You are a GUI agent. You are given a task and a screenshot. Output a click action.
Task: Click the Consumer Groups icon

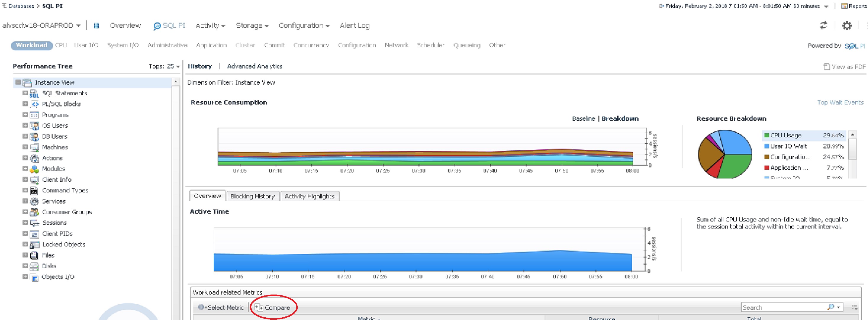(34, 212)
